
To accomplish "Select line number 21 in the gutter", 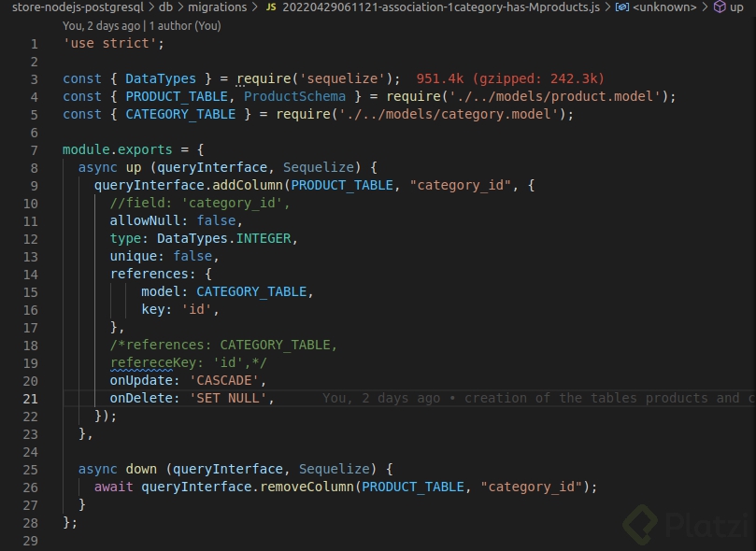I will pyautogui.click(x=31, y=399).
